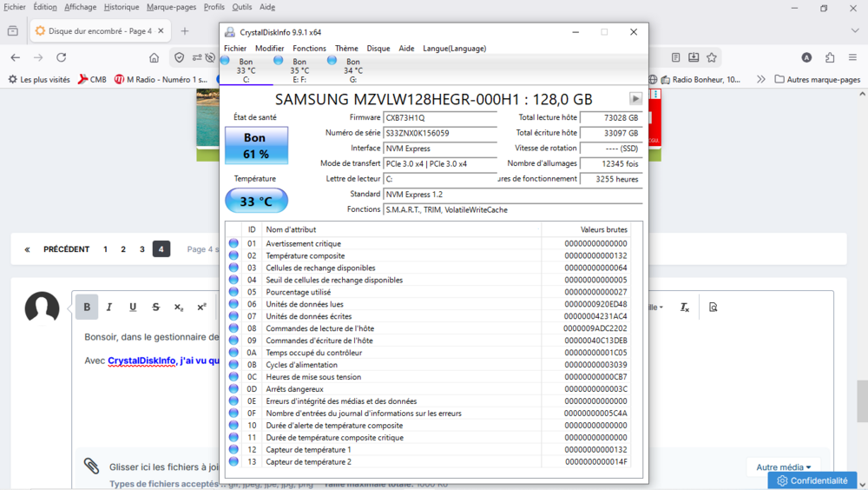The width and height of the screenshot is (868, 490).
Task: Open CrystalDiskInfo link in post text
Action: (141, 361)
